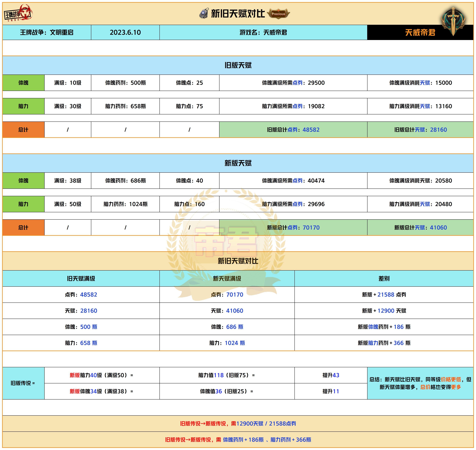Select cell 脑力满级消耗天赋：20480
476x450 pixels.
coord(420,204)
